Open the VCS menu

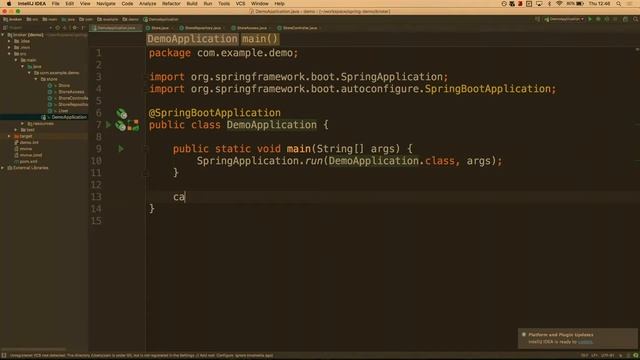point(240,4)
